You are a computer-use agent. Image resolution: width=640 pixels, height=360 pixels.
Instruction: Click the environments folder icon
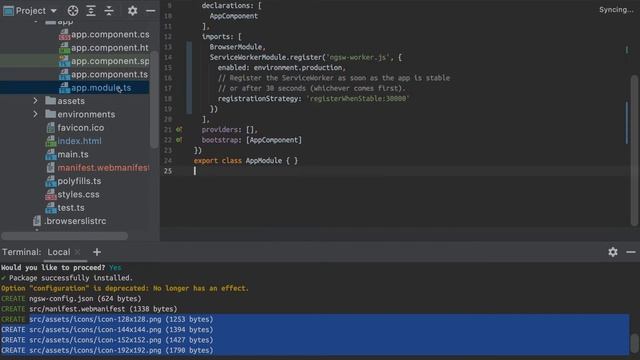click(x=51, y=114)
